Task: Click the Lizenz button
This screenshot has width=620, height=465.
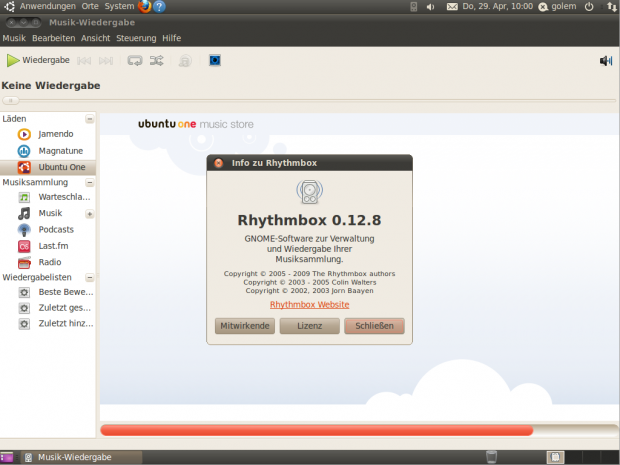Action: [x=310, y=326]
